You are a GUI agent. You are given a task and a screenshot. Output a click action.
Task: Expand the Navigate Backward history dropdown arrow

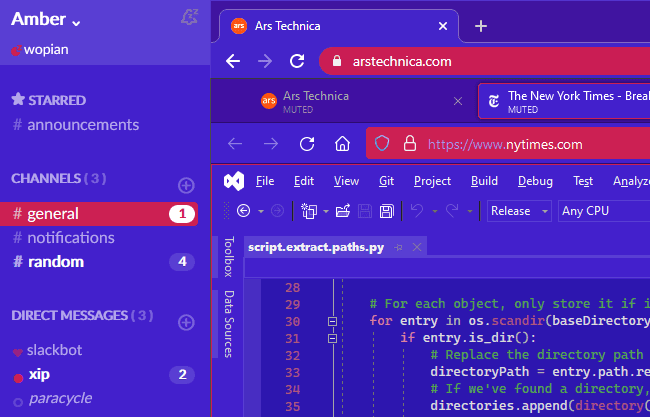261,211
